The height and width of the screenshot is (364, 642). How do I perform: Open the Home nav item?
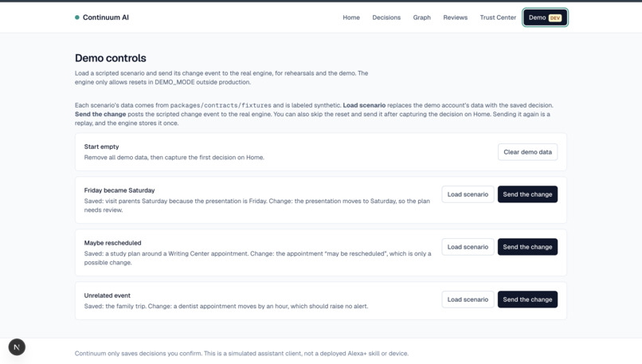tap(351, 18)
